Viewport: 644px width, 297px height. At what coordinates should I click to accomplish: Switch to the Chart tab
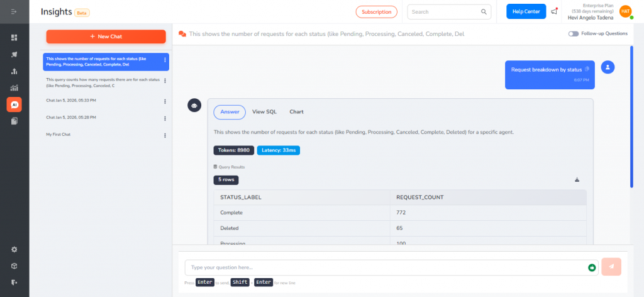point(296,112)
